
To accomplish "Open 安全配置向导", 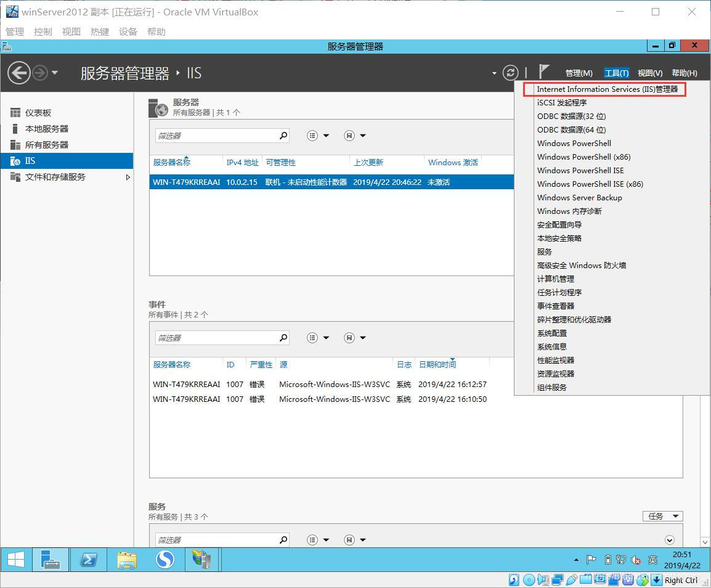I will click(559, 225).
